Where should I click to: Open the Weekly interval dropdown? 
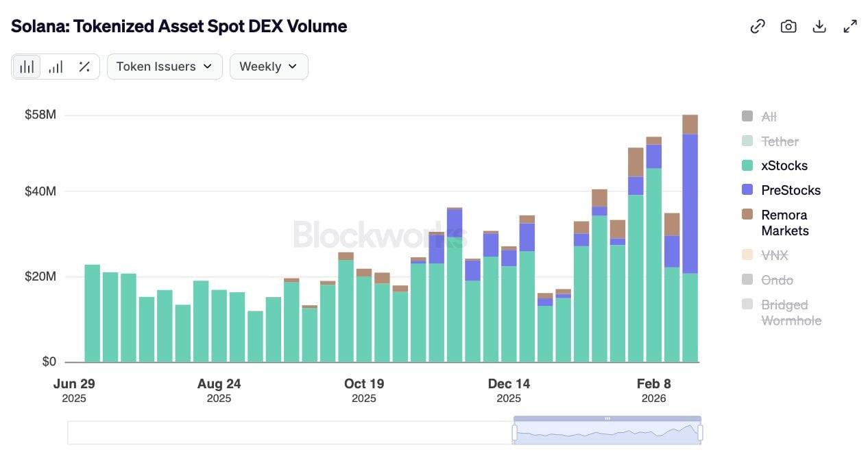coord(268,67)
